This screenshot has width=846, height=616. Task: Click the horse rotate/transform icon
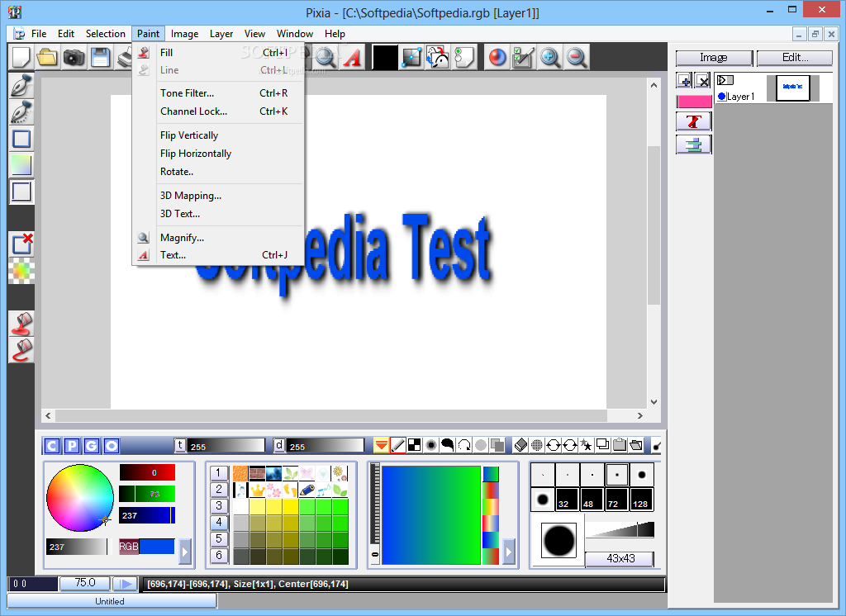tap(438, 57)
